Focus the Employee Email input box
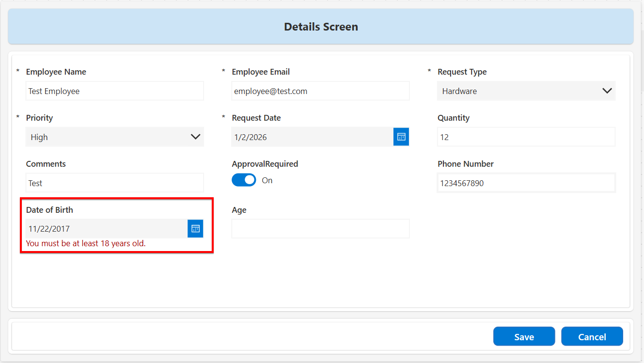The height and width of the screenshot is (363, 644). (x=320, y=91)
